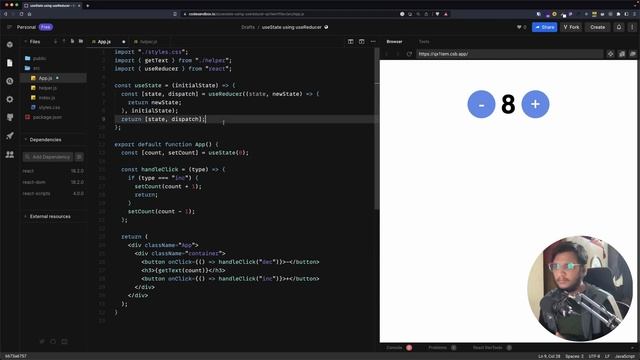The image size is (640, 360).
Task: Open the notifications bell
Action: [619, 27]
